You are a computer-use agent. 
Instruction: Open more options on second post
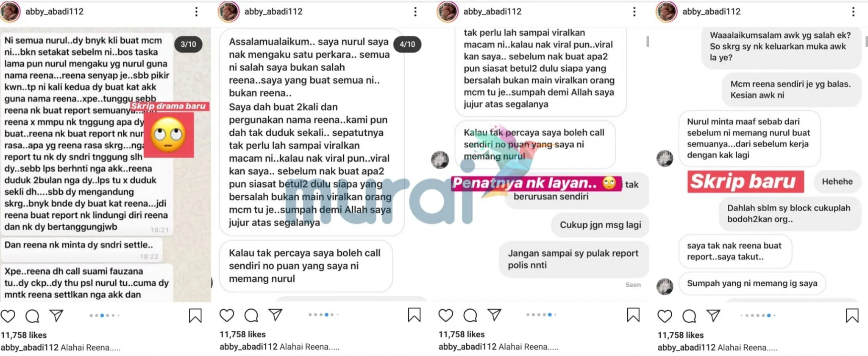(415, 11)
